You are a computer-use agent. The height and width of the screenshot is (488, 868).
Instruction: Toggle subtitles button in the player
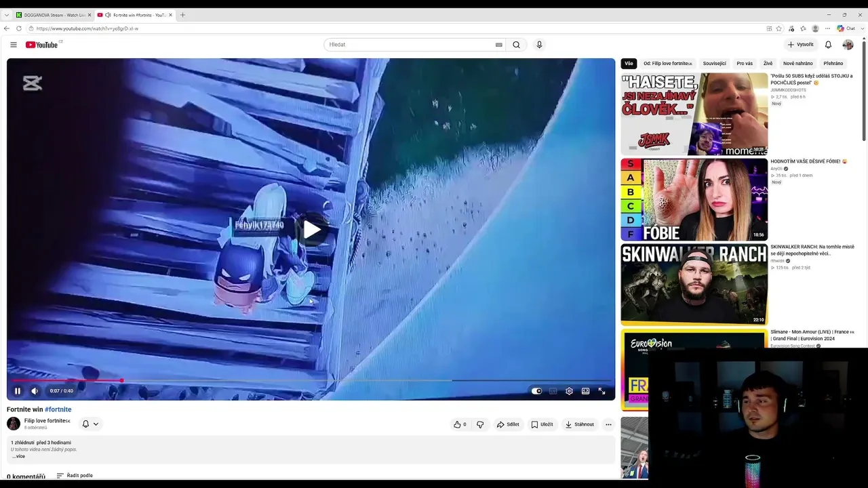tap(553, 391)
